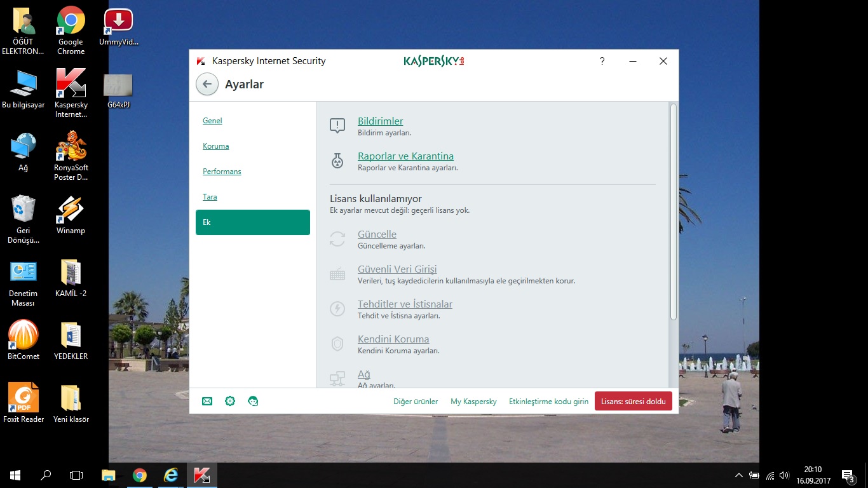Switch to the Genel settings tab
Image resolution: width=868 pixels, height=488 pixels.
(212, 121)
